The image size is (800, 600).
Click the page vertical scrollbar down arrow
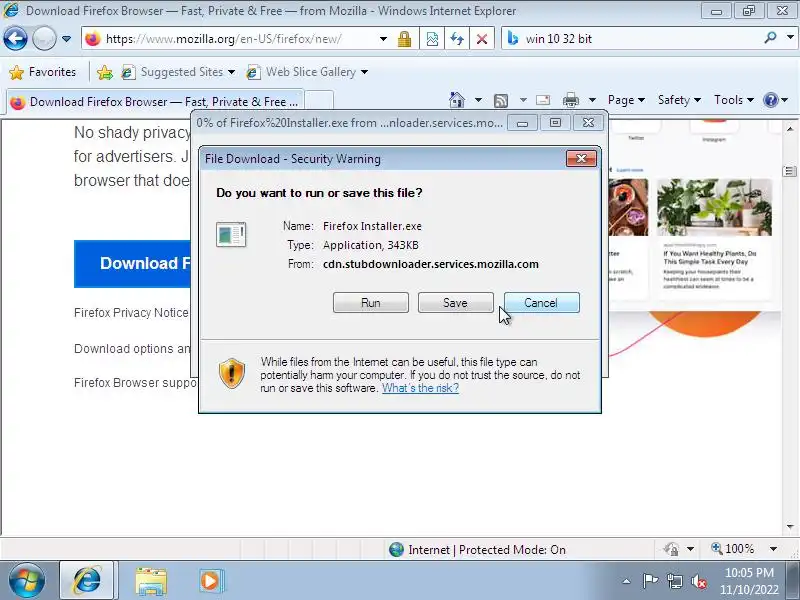(790, 526)
